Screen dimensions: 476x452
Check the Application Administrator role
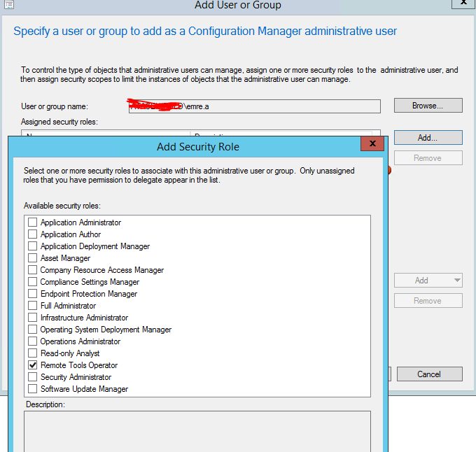point(32,223)
